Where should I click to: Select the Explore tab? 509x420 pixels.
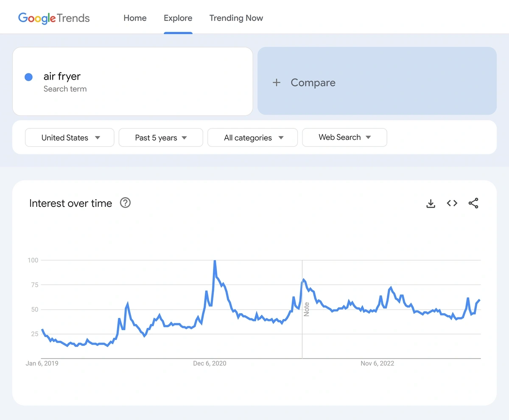click(178, 18)
